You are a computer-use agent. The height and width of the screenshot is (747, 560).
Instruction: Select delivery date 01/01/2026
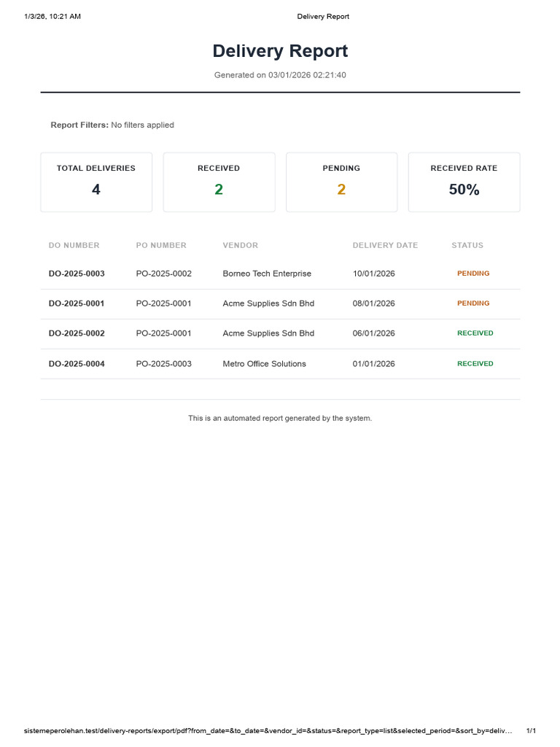374,364
